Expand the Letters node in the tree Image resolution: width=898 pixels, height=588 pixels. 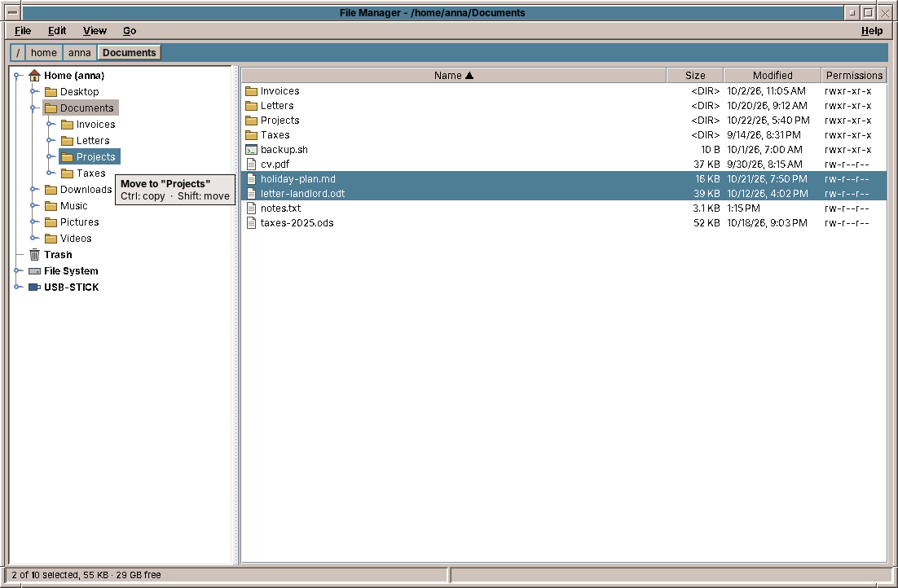pos(51,141)
